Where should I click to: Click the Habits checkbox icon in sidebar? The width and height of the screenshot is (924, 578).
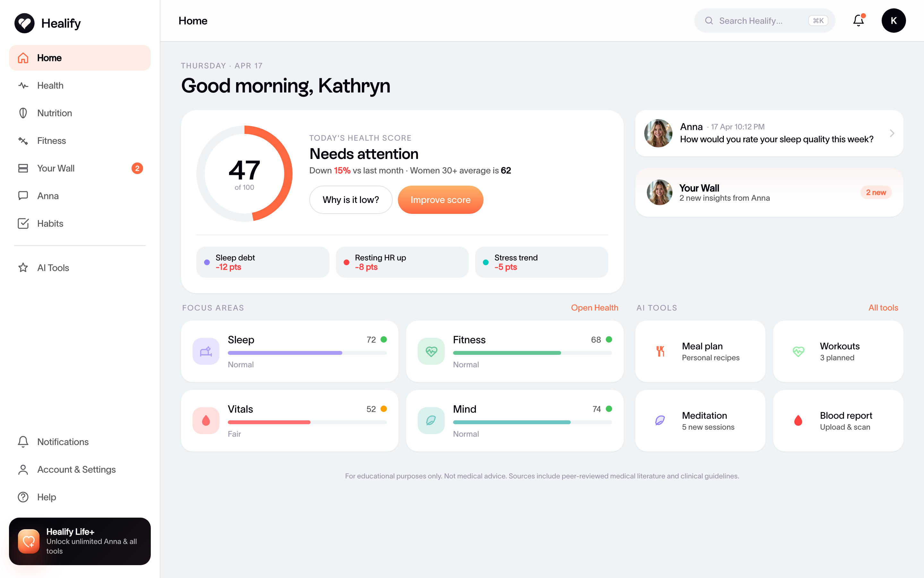pos(23,223)
